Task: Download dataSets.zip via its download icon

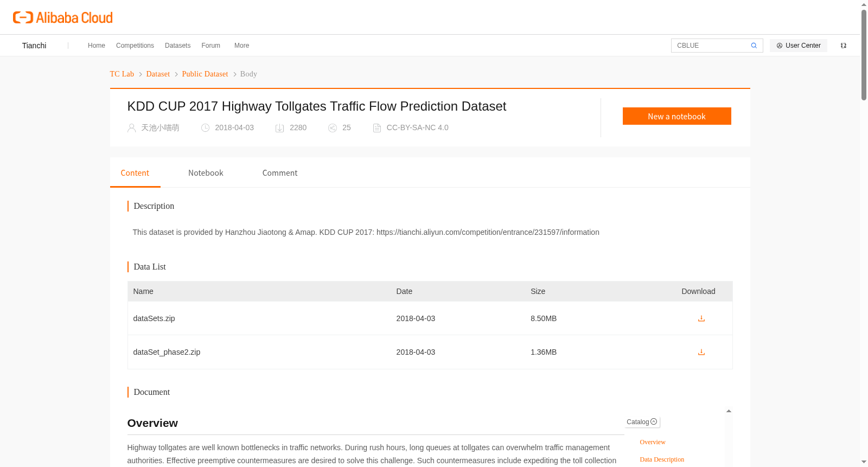Action: point(701,318)
